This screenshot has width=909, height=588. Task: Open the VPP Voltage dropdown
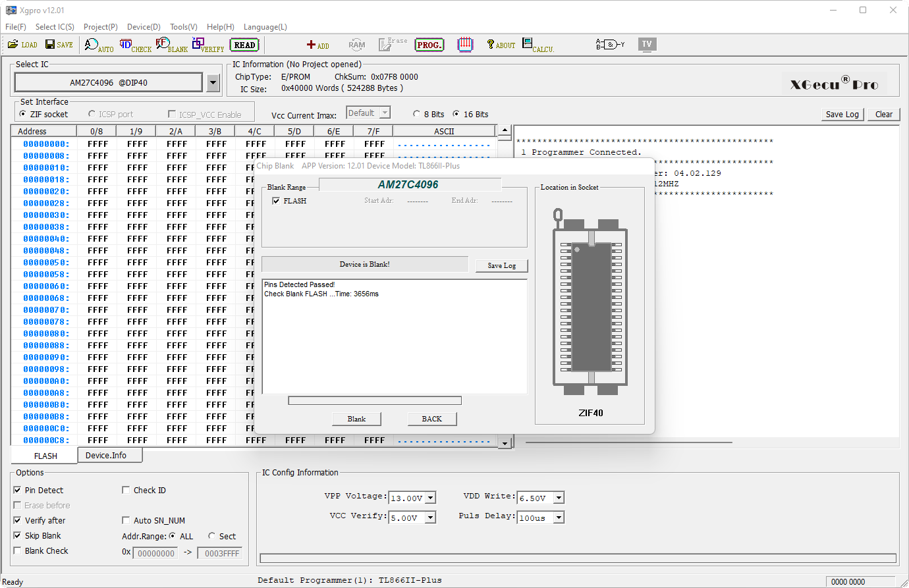click(x=430, y=498)
